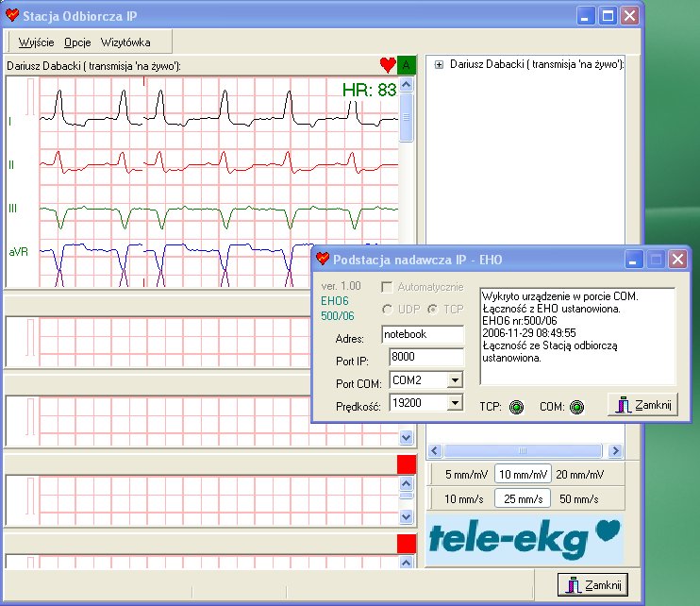Click lead II label on ECG chart
700x606 pixels.
pos(11,165)
